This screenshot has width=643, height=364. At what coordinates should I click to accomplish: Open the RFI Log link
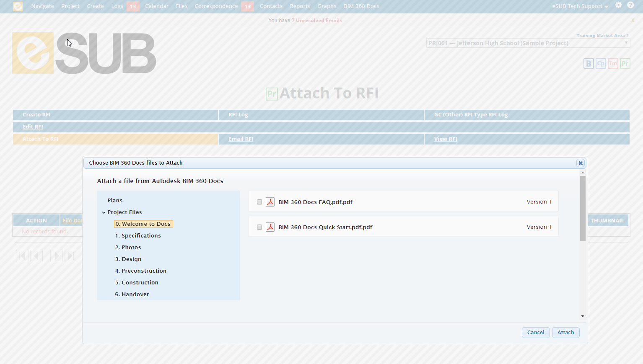click(x=238, y=114)
